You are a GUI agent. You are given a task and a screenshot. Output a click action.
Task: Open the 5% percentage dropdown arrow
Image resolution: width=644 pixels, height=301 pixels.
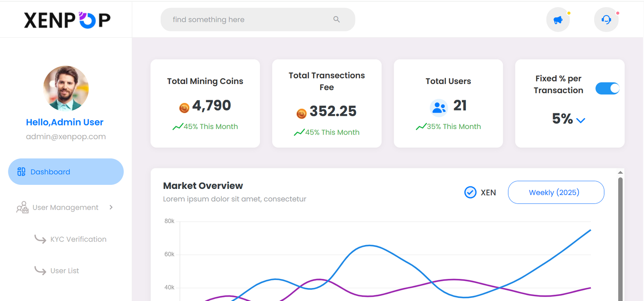point(580,120)
